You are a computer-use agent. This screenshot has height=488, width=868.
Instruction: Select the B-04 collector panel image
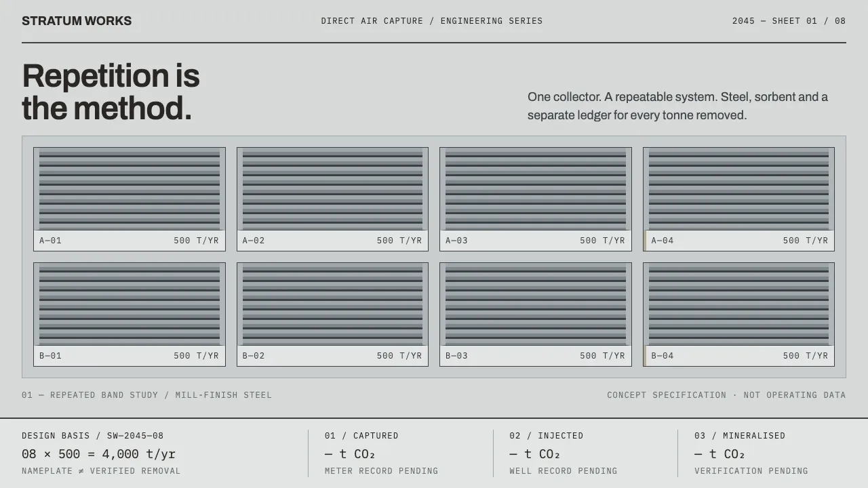click(738, 304)
